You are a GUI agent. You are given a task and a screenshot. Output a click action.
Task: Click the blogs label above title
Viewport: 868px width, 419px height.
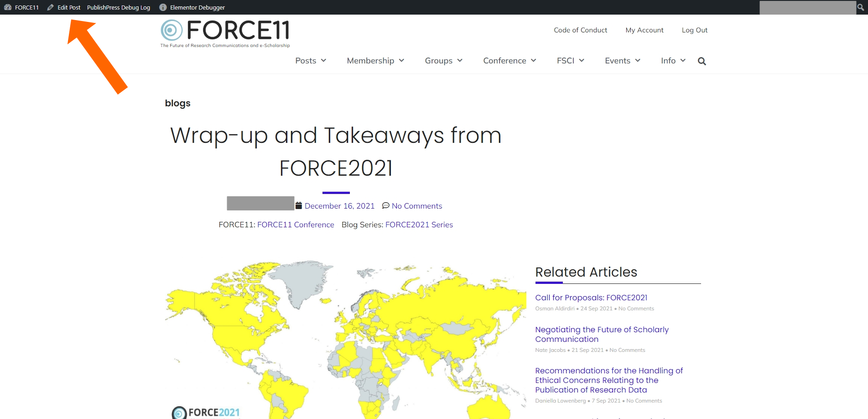[177, 103]
